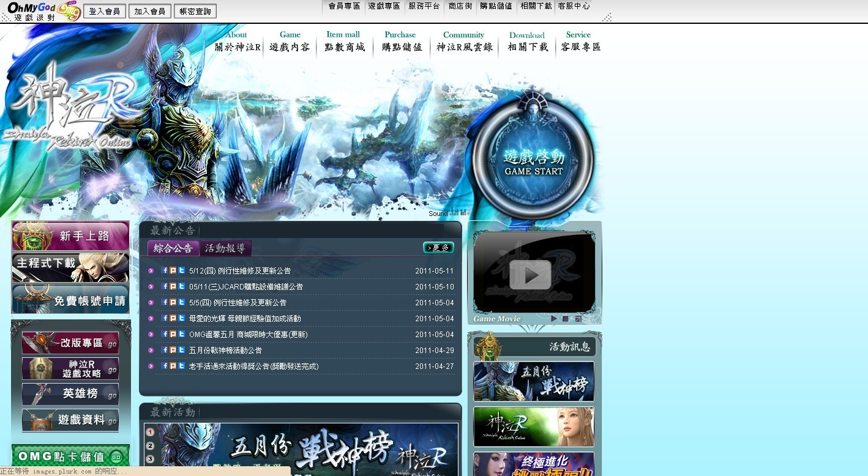Play the Game Movie with small play icon
Viewport: 868px width, 476px height.
555,319
